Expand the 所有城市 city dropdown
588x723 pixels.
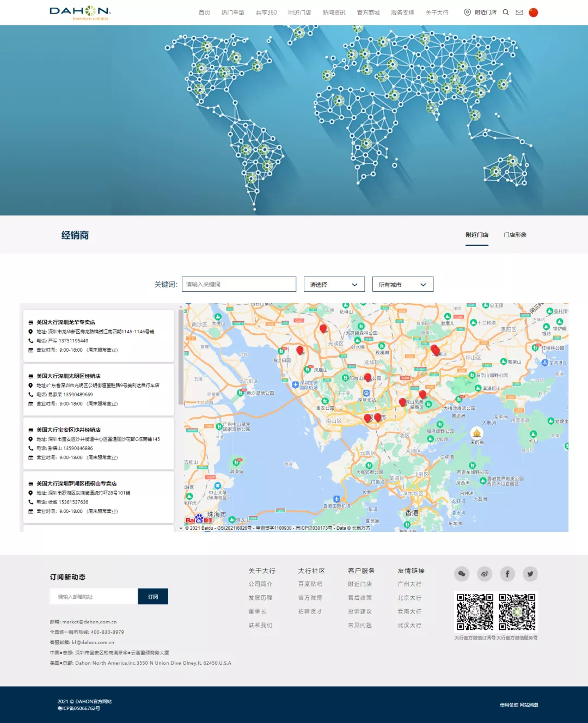tap(402, 284)
